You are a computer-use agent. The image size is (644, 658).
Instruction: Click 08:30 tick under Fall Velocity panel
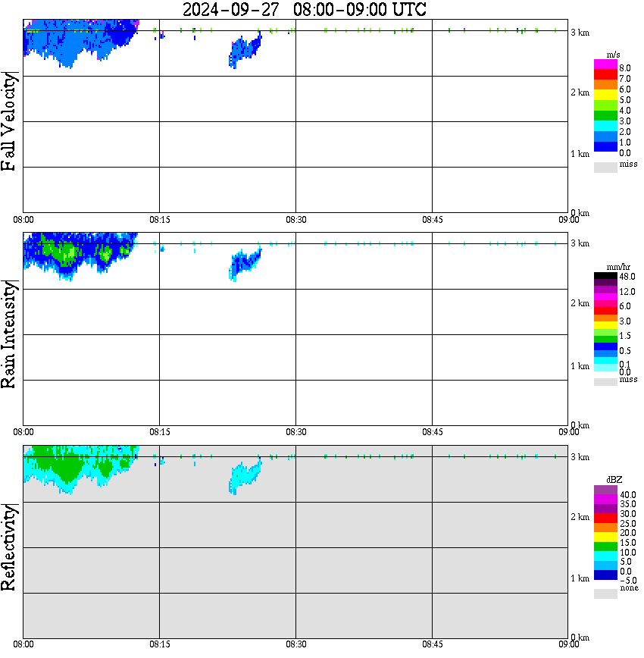[295, 220]
